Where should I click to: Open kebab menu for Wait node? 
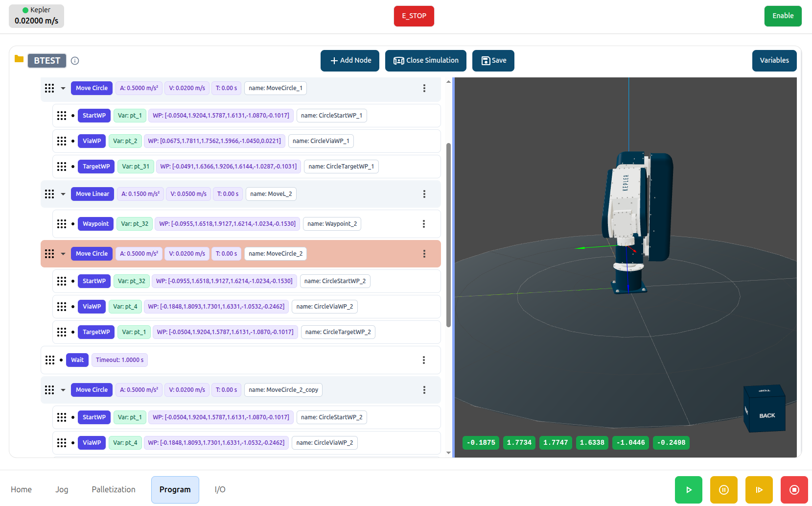pyautogui.click(x=424, y=360)
